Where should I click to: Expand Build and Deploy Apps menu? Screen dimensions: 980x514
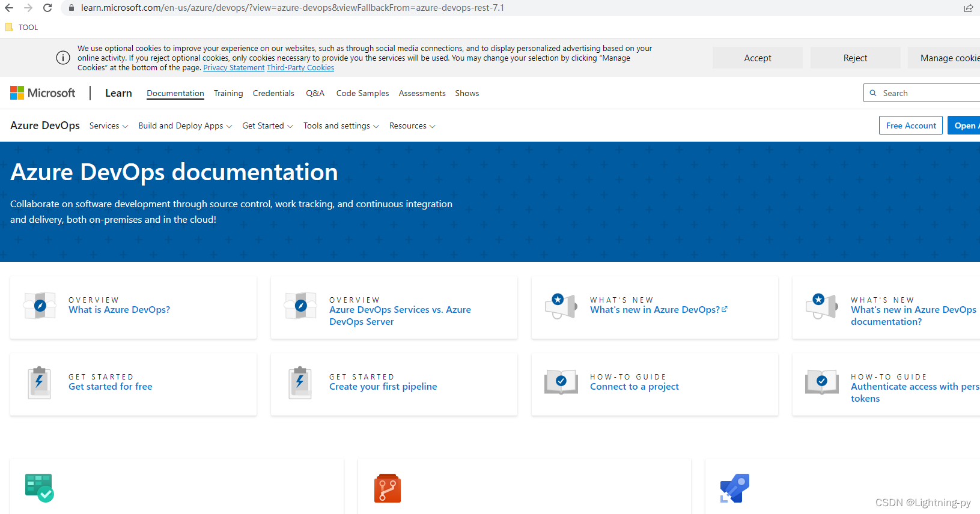pyautogui.click(x=185, y=125)
